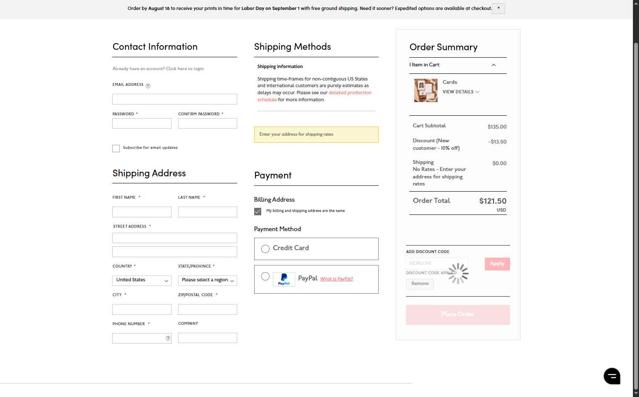The height and width of the screenshot is (397, 639).
Task: Focus the first Street Address line
Action: point(174,238)
